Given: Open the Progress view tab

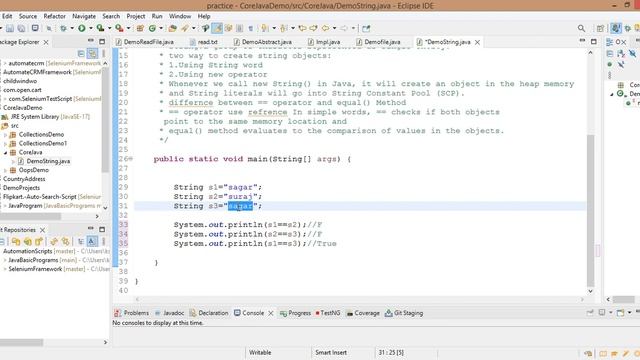Looking at the screenshot, I should [295, 313].
